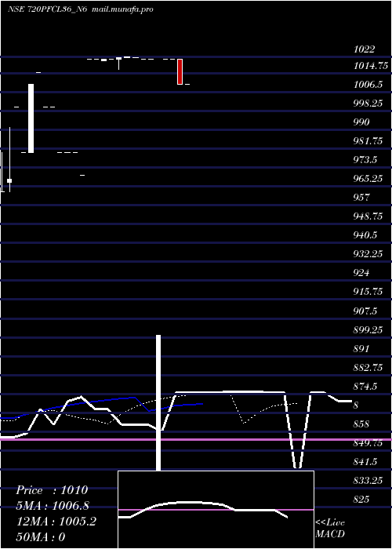Click the MACD inset chart panel
This screenshot has width=392, height=549.
click(216, 510)
